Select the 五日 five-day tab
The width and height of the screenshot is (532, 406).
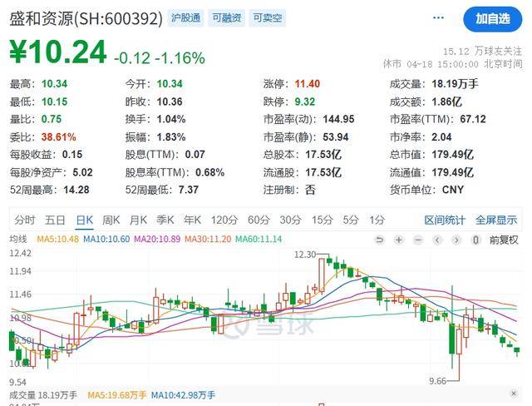[x=55, y=220]
